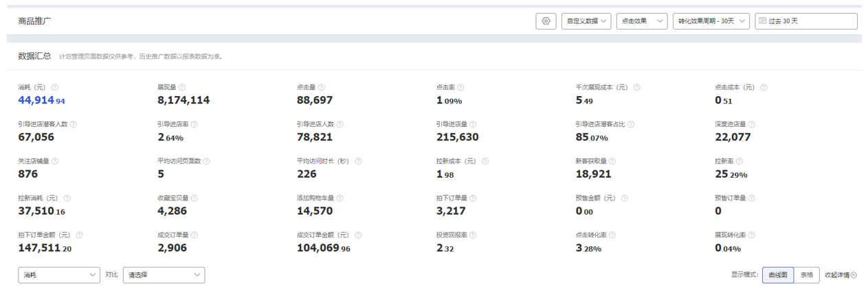The height and width of the screenshot is (304, 868).
Task: Click help icon beside 拍下订单金额（元）
Action: pos(80,235)
